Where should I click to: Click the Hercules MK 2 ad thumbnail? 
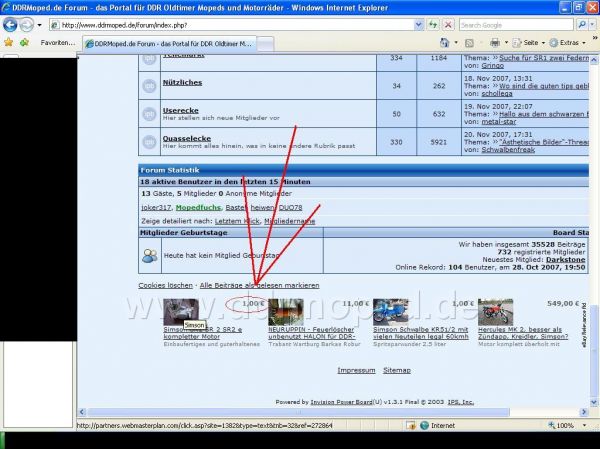(x=495, y=311)
